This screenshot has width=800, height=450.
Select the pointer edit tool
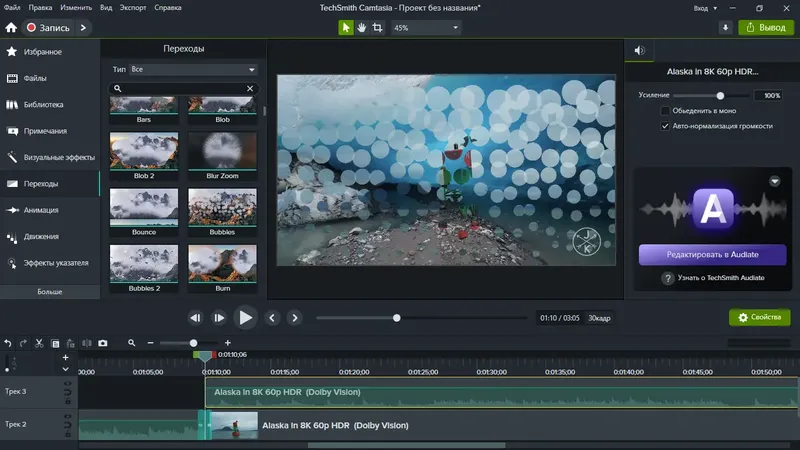point(346,28)
